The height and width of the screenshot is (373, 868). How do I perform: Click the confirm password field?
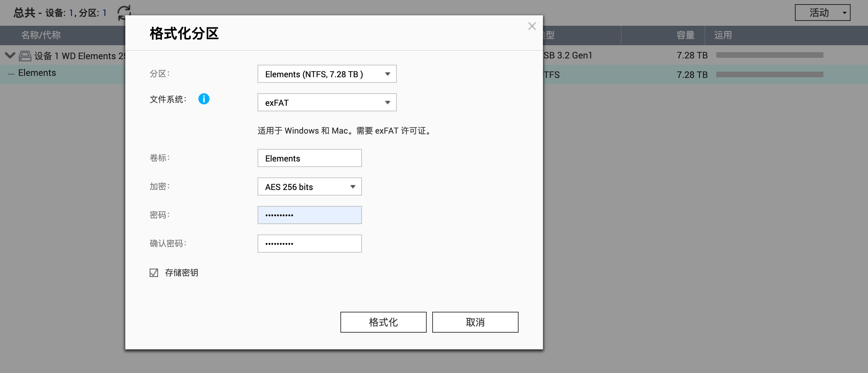309,244
